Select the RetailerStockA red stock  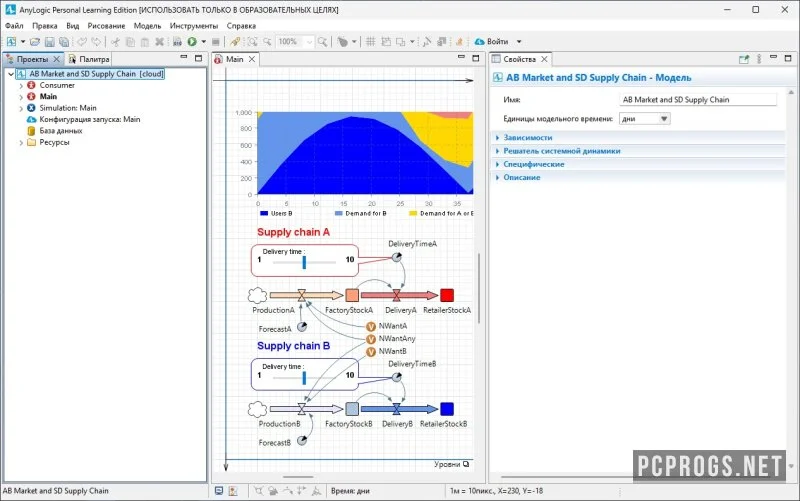[x=447, y=295]
